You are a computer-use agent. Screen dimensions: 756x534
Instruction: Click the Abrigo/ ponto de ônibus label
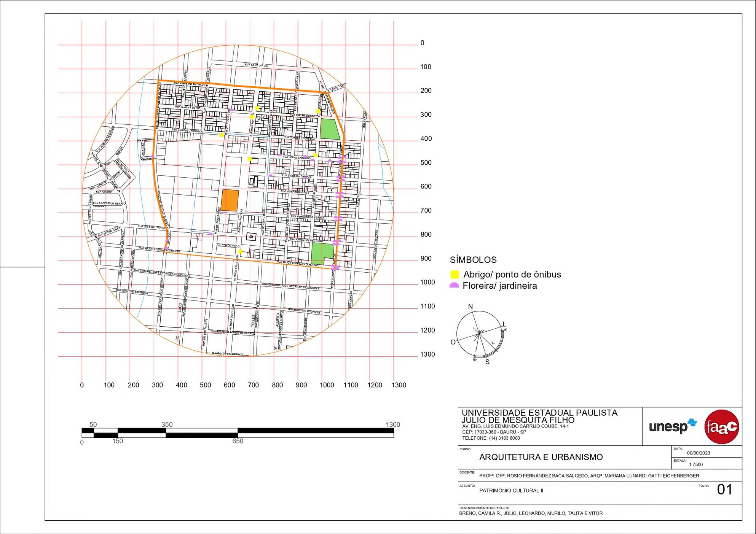[512, 275]
